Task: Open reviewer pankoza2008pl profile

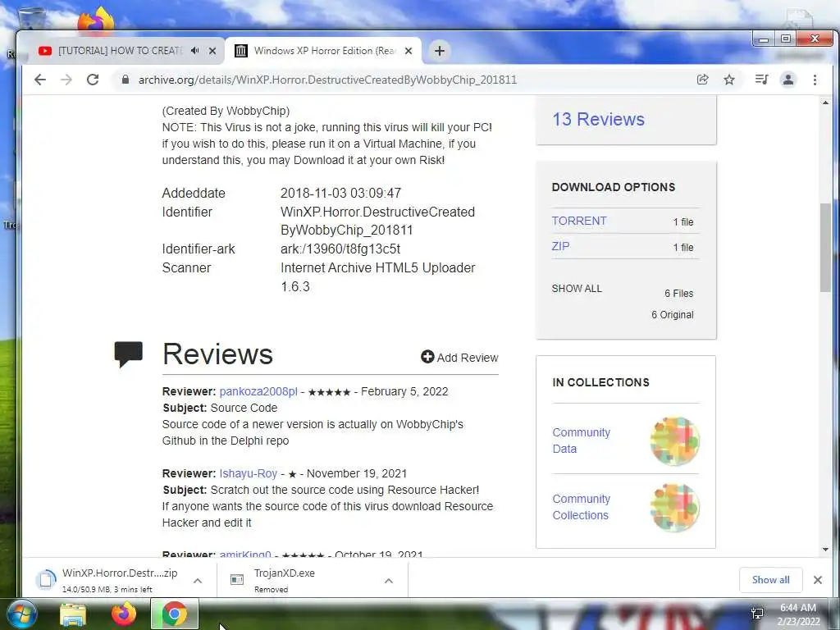Action: pyautogui.click(x=258, y=391)
